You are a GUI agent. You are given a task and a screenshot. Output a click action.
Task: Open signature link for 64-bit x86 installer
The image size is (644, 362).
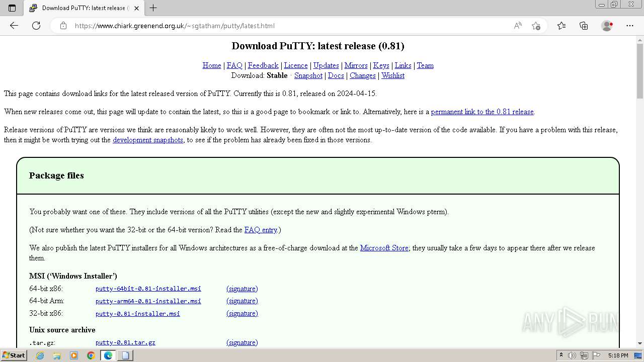[242, 289]
